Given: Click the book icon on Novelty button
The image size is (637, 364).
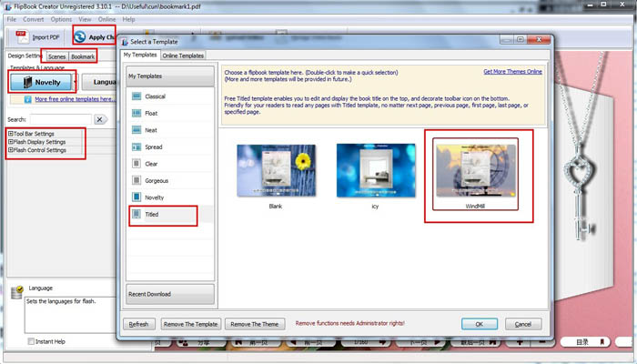Looking at the screenshot, I should [27, 82].
